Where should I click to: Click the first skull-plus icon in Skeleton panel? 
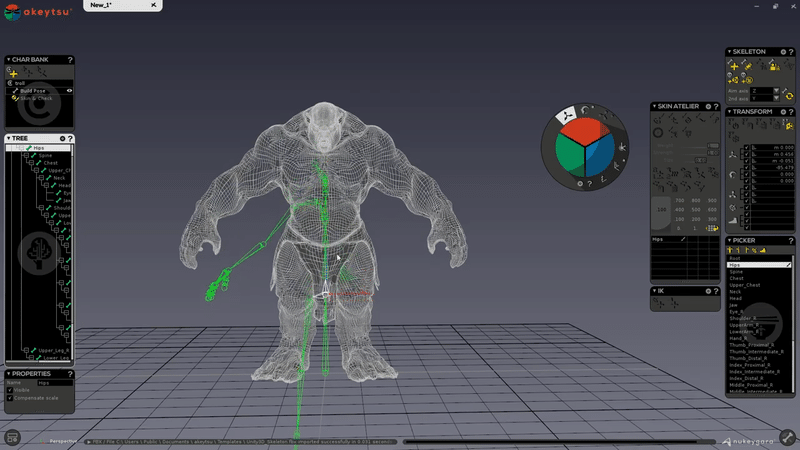click(x=733, y=79)
